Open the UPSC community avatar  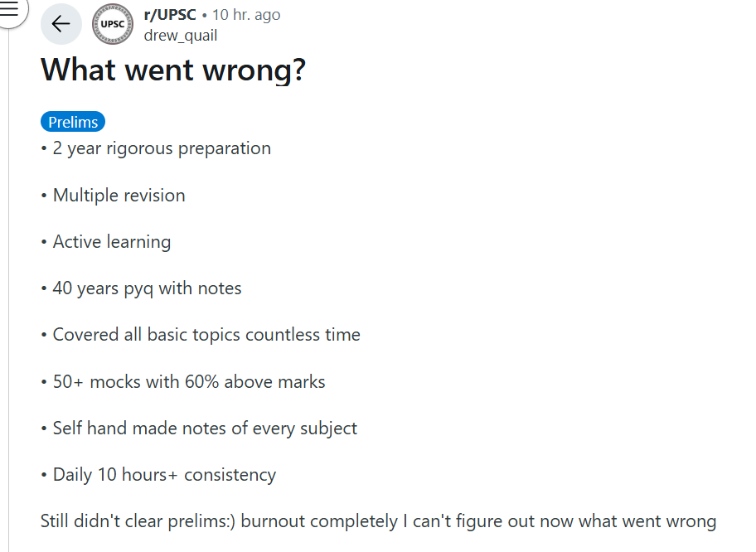point(113,24)
